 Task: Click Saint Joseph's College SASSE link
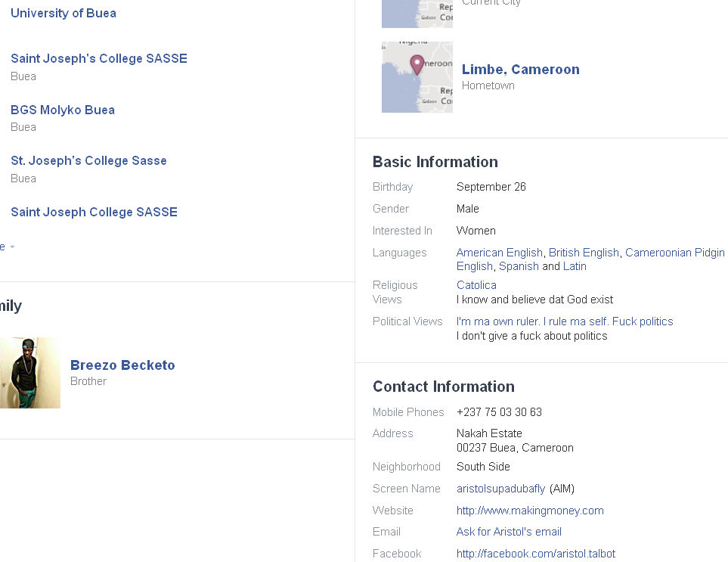coord(99,58)
